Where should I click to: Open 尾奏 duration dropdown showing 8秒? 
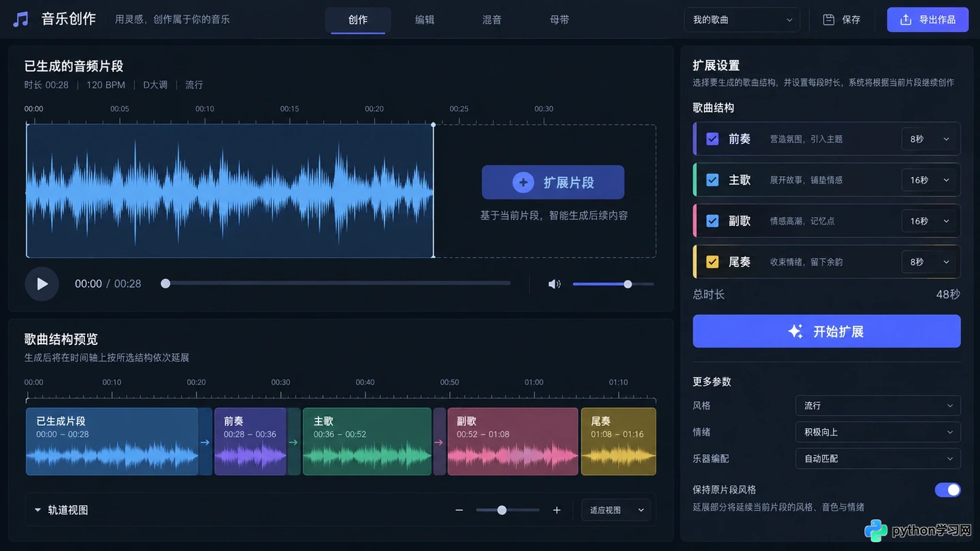(x=929, y=262)
